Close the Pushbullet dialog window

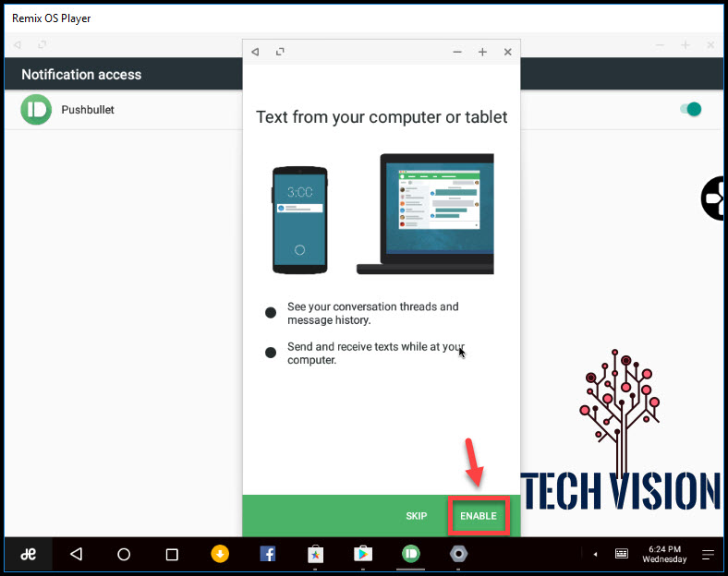508,52
